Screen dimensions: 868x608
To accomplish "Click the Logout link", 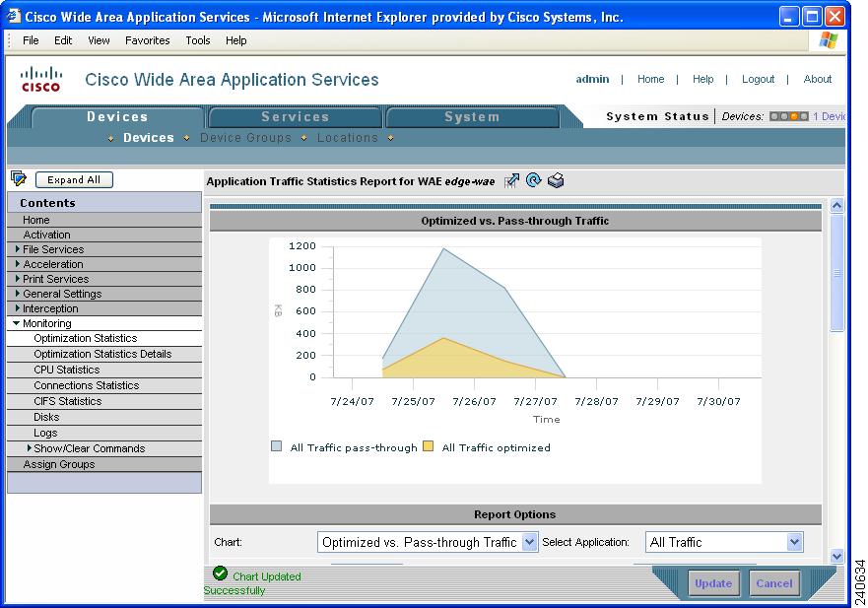I will pyautogui.click(x=758, y=79).
